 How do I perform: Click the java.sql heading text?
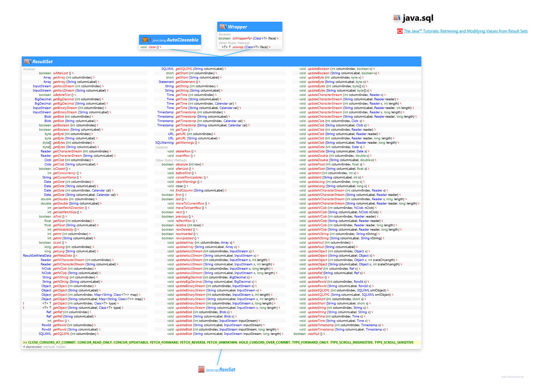418,18
